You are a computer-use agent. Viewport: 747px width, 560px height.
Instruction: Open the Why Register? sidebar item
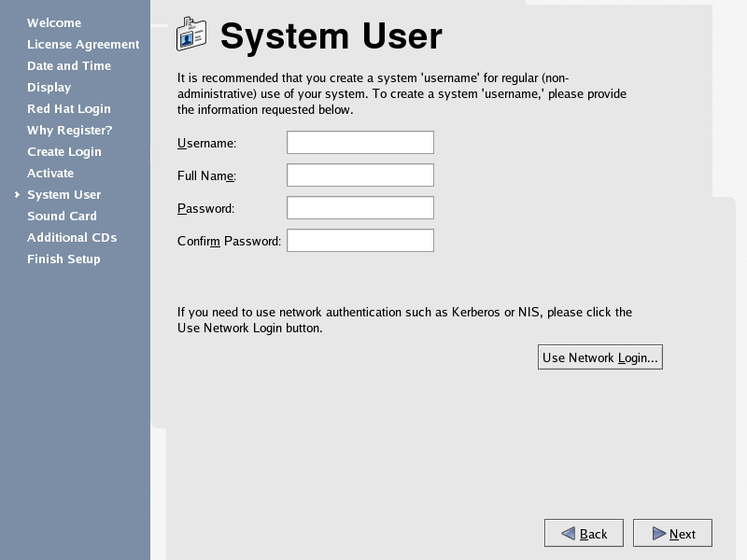(x=70, y=131)
